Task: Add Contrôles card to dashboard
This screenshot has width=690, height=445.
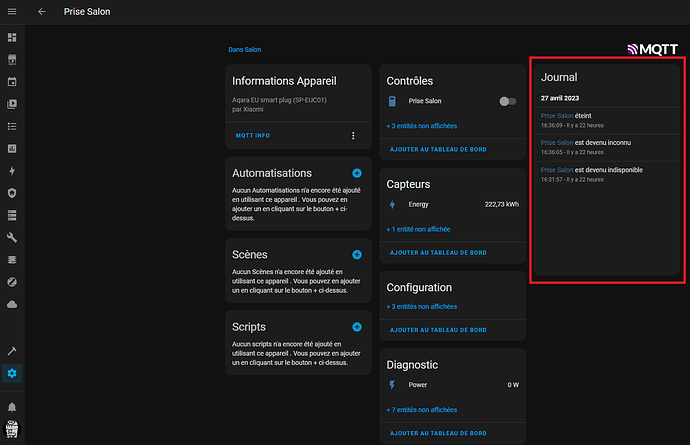Action: [438, 150]
